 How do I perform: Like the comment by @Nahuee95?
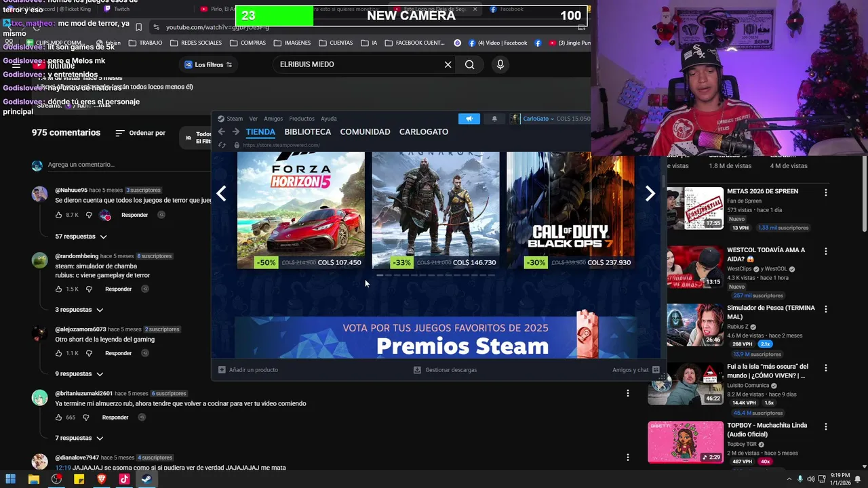point(59,215)
